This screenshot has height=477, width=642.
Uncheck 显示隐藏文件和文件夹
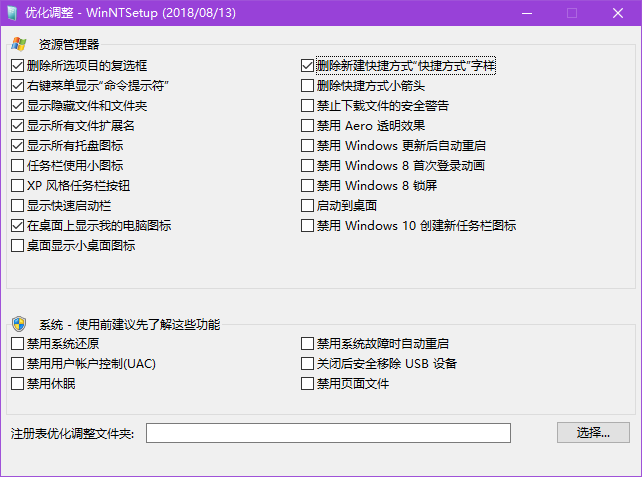(x=18, y=106)
